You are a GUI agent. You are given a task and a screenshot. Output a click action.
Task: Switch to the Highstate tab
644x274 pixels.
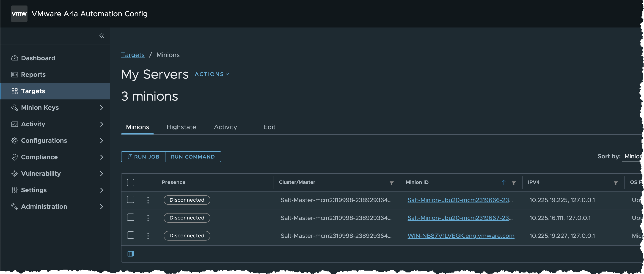coord(181,127)
